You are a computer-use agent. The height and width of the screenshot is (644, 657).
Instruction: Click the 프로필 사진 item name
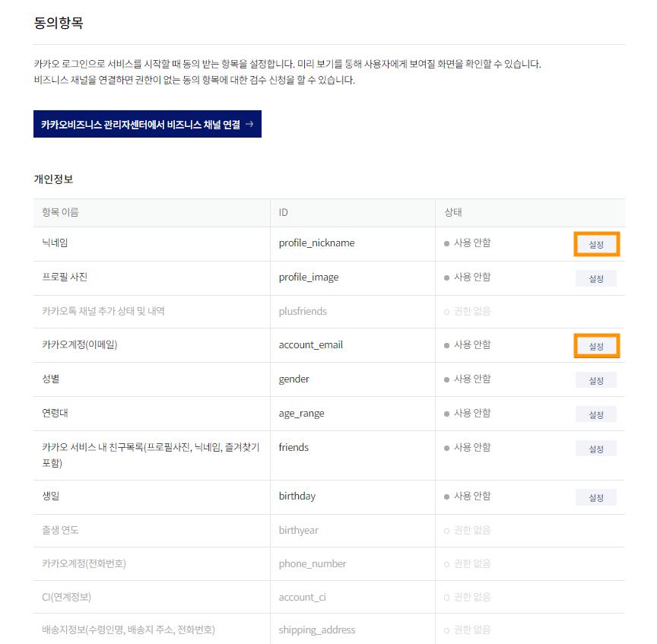65,277
